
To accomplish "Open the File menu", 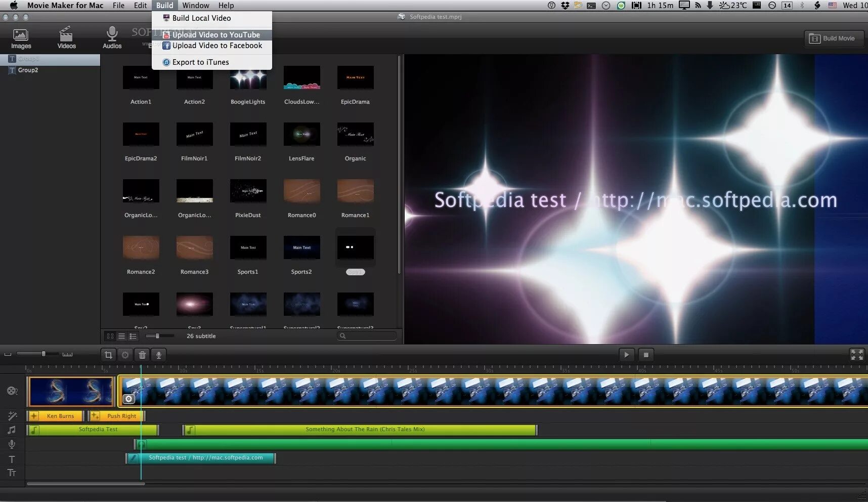I will pyautogui.click(x=118, y=6).
